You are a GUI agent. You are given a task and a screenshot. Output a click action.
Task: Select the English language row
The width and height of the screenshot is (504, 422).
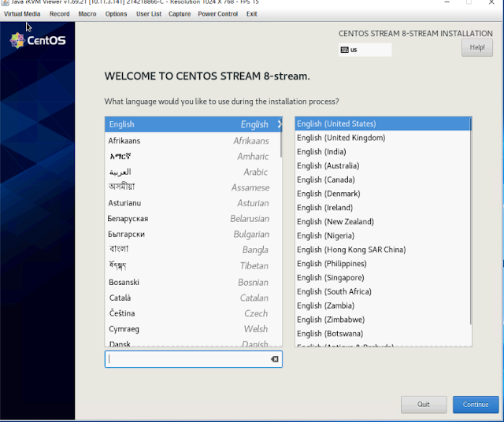pyautogui.click(x=194, y=124)
